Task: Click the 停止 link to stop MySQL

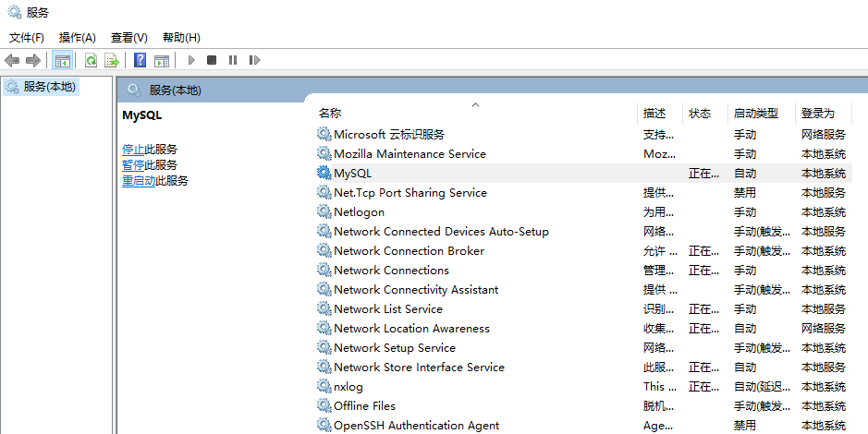Action: [133, 150]
